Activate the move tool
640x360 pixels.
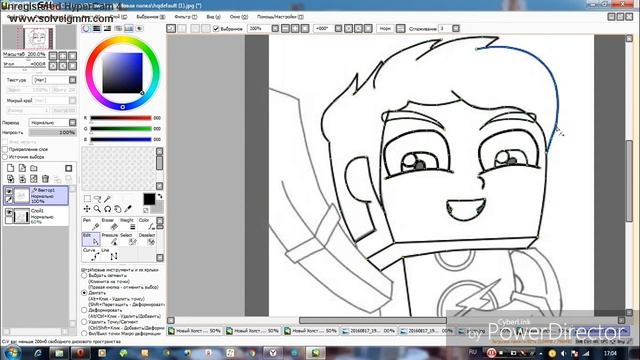pyautogui.click(x=87, y=209)
